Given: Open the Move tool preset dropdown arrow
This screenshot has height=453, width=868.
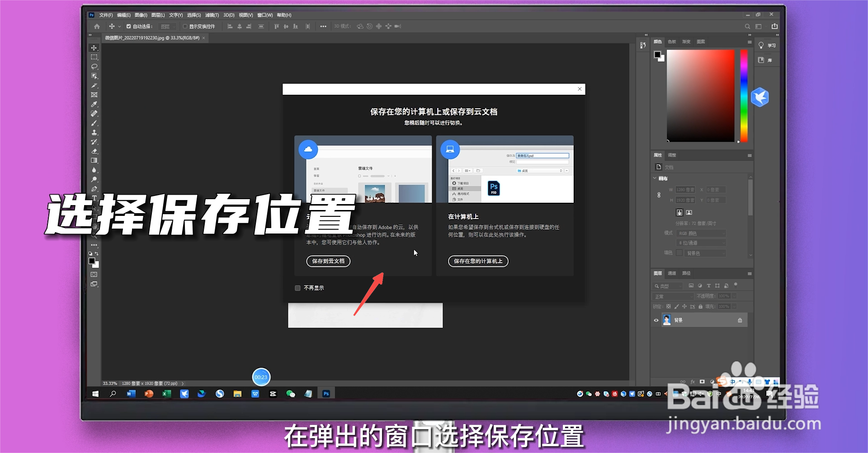Looking at the screenshot, I should pyautogui.click(x=119, y=26).
